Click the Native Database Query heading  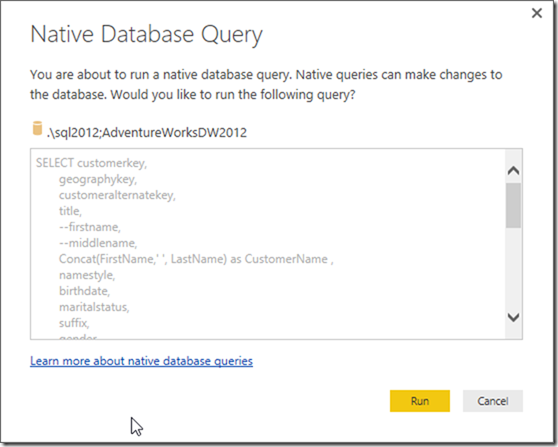(x=146, y=35)
